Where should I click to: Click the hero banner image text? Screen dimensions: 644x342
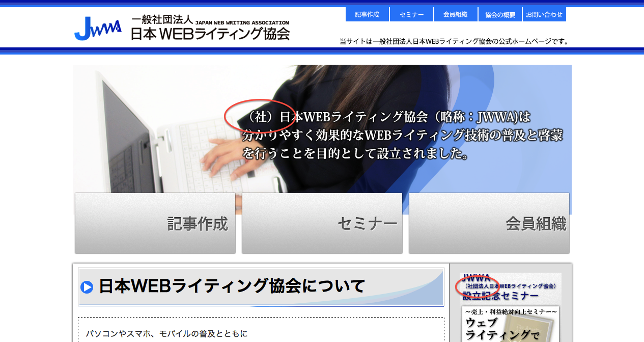[402, 135]
